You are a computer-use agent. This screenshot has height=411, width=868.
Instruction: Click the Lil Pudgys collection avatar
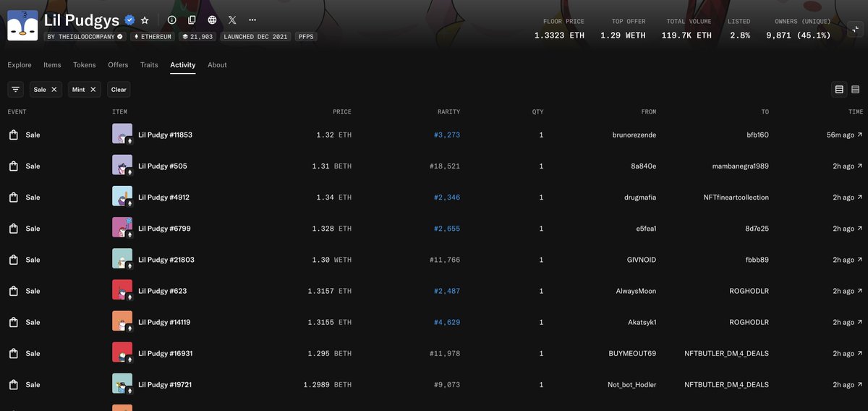22,25
